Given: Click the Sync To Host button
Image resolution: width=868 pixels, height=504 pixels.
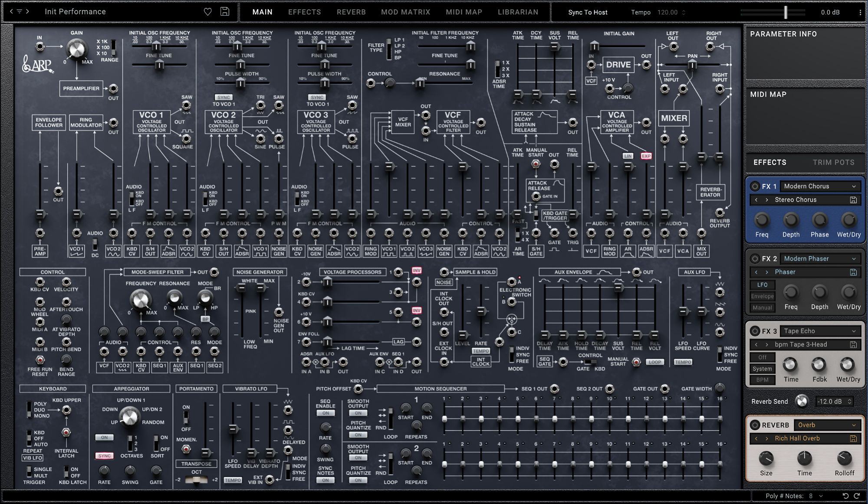Looking at the screenshot, I should [x=588, y=12].
